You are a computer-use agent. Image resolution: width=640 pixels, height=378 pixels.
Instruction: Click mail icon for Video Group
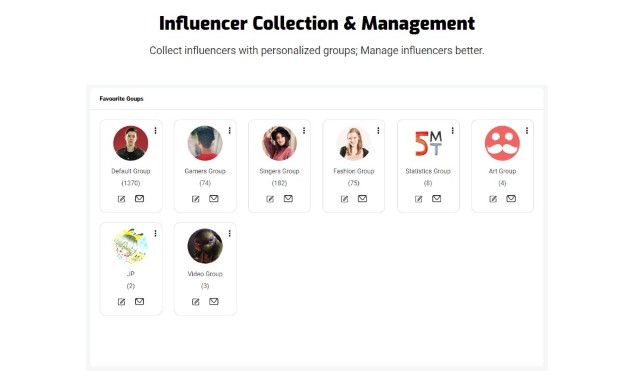pyautogui.click(x=214, y=301)
